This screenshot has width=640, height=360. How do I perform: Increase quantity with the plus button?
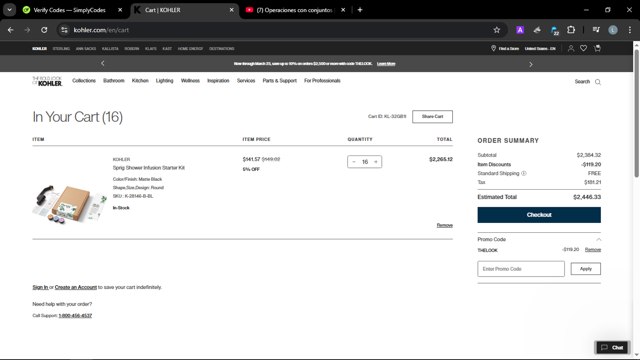pyautogui.click(x=376, y=162)
